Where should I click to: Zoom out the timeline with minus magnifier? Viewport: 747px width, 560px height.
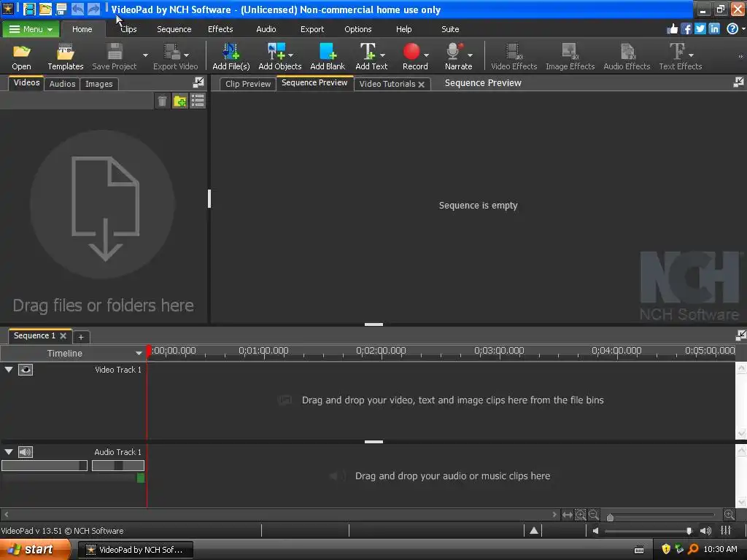coord(594,515)
